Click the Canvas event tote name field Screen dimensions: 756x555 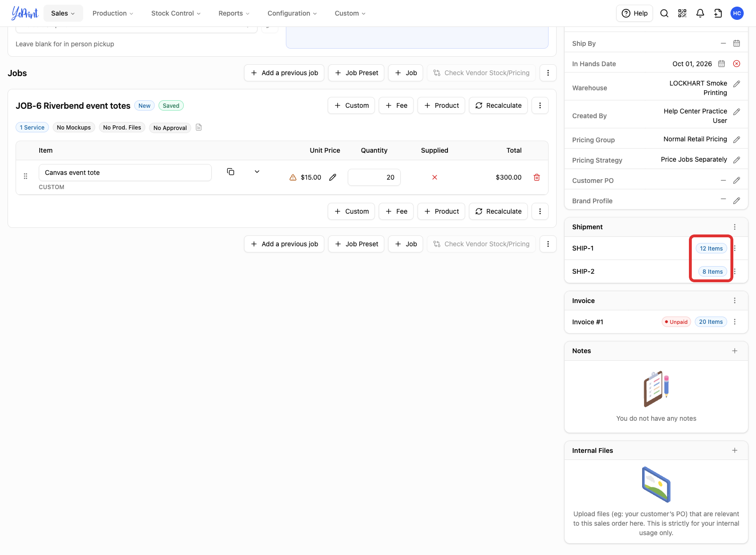pos(125,173)
